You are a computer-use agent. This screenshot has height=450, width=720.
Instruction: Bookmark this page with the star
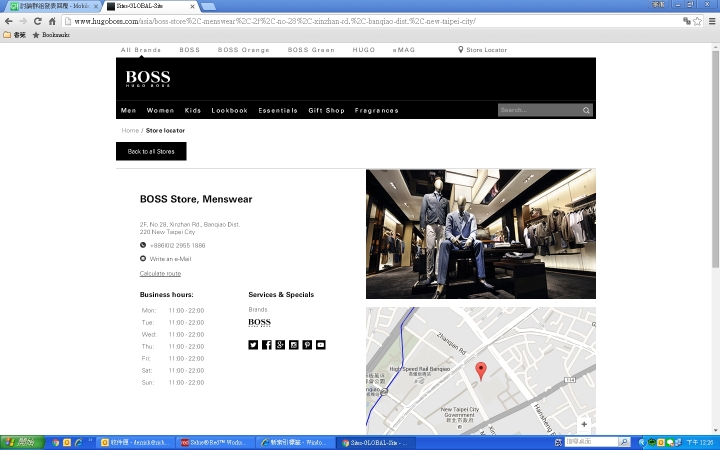(x=698, y=21)
